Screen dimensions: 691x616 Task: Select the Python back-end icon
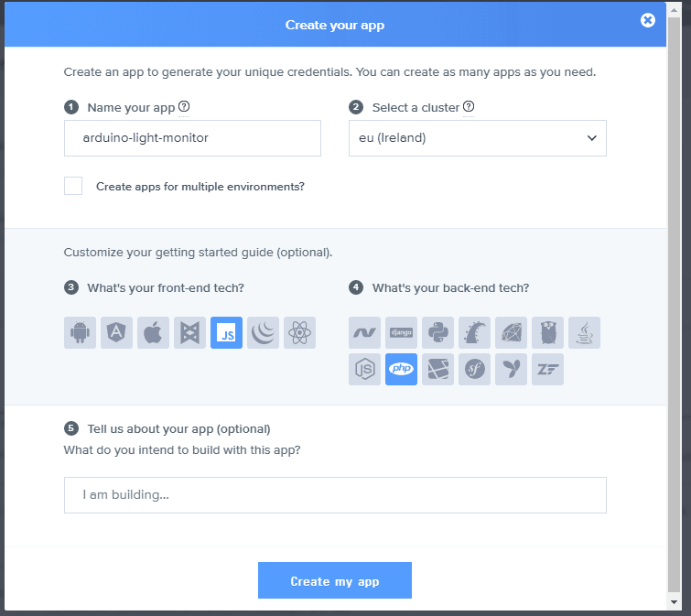pos(437,333)
